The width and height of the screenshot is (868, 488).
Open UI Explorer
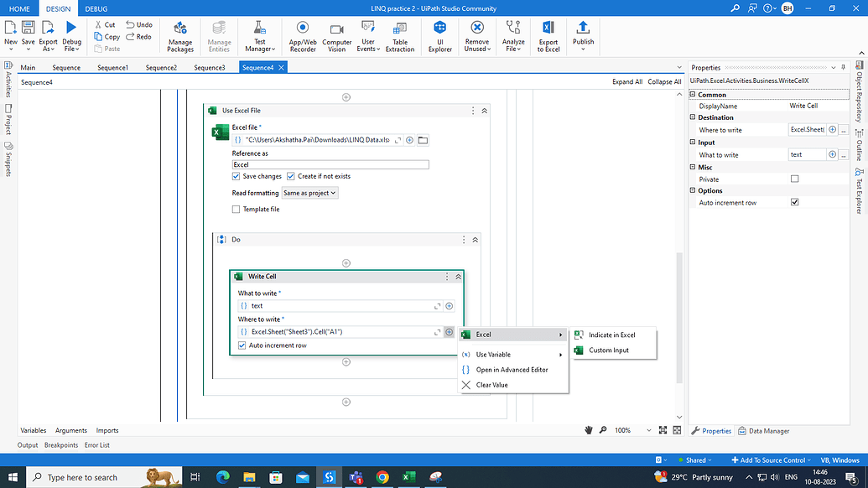pyautogui.click(x=439, y=36)
